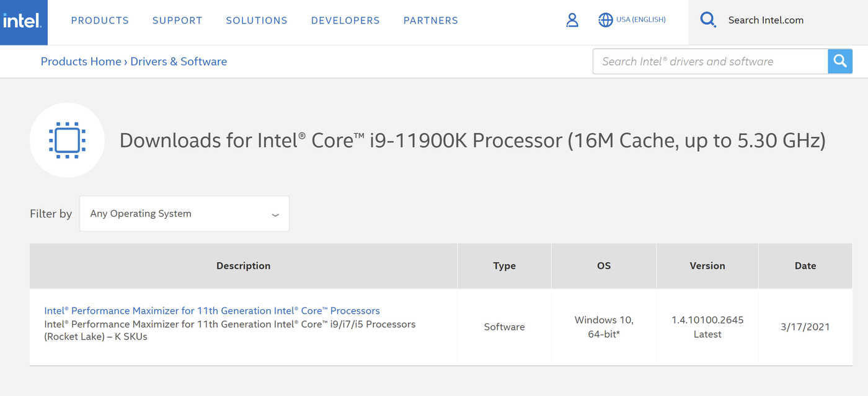Navigate to Products Home breadcrumb
Image resolution: width=868 pixels, height=396 pixels.
point(81,61)
